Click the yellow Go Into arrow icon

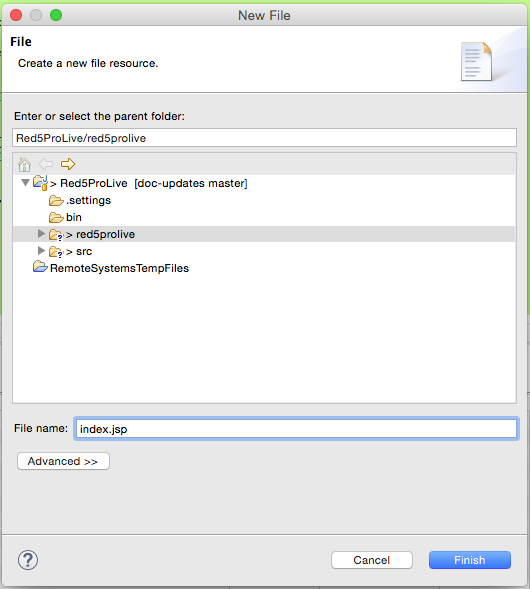tap(68, 164)
